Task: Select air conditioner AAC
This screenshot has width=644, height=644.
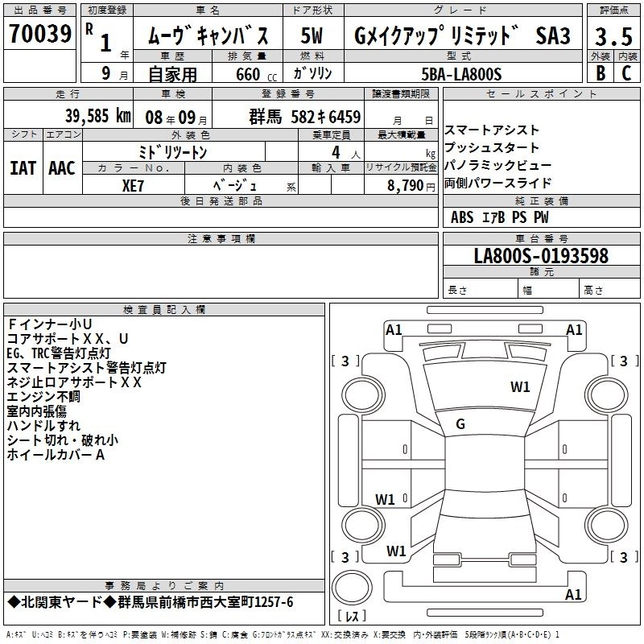Action: point(62,168)
